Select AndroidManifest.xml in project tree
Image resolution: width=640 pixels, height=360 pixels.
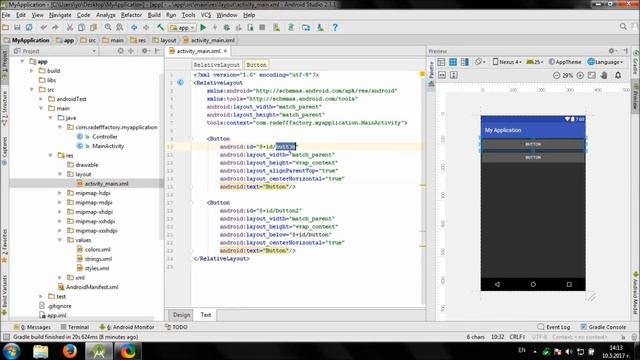tap(92, 287)
